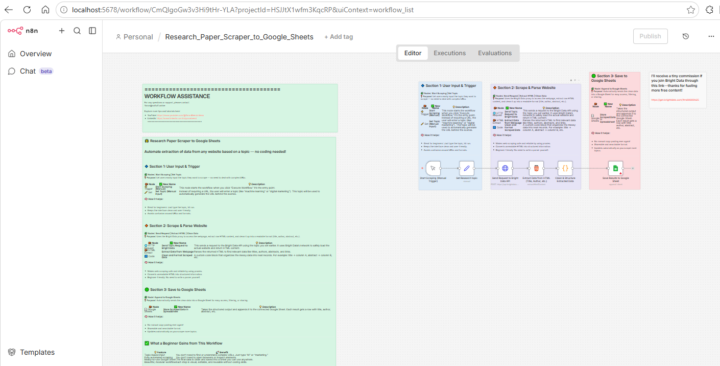Click the plus connector after Google Sheet node
The width and height of the screenshot is (720, 366).
[x=632, y=169]
